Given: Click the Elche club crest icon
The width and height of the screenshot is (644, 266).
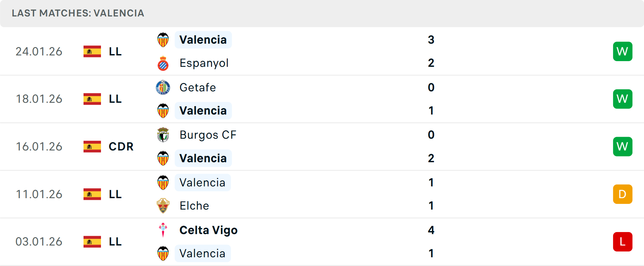Looking at the screenshot, I should 163,206.
